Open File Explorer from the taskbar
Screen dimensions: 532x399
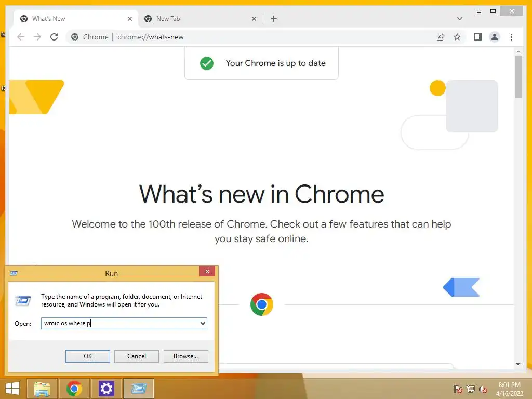click(42, 389)
